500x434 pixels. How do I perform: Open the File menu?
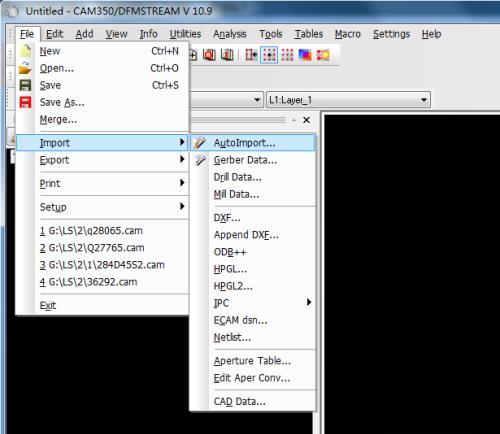point(27,34)
